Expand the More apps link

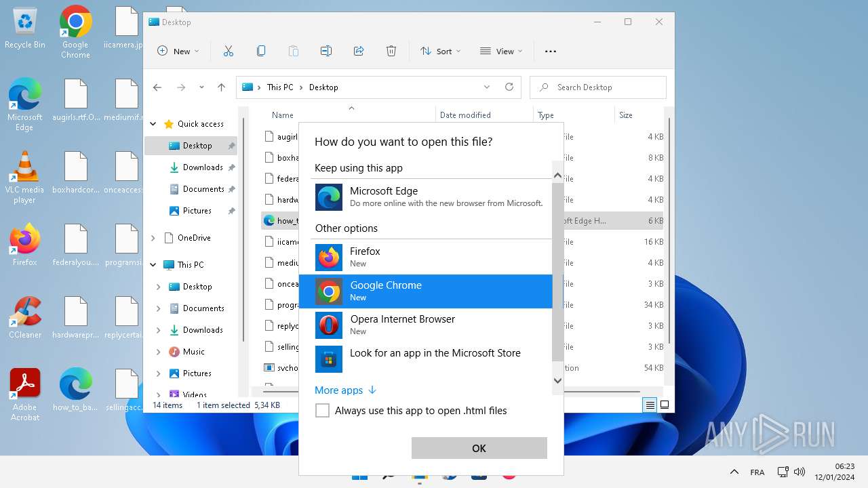tap(345, 390)
